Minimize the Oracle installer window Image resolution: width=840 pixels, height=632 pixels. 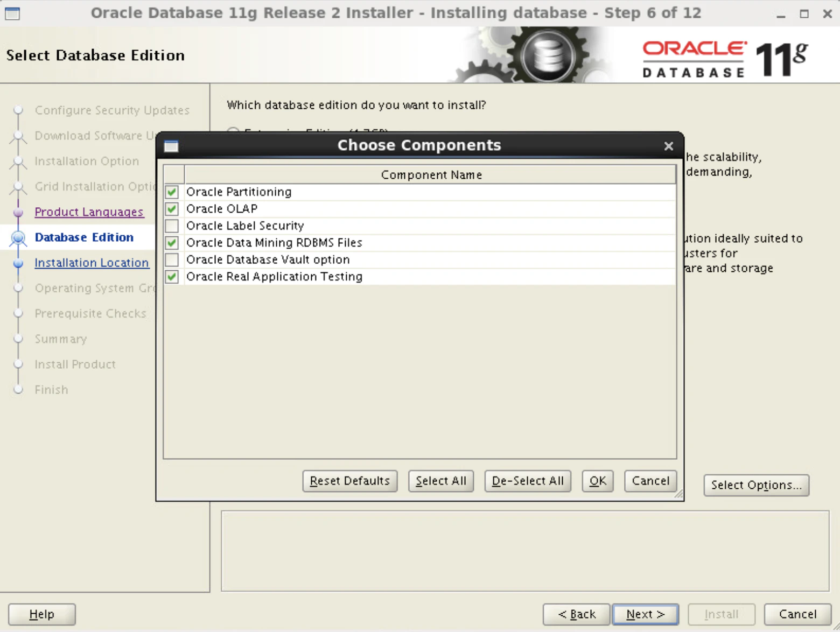tap(781, 15)
